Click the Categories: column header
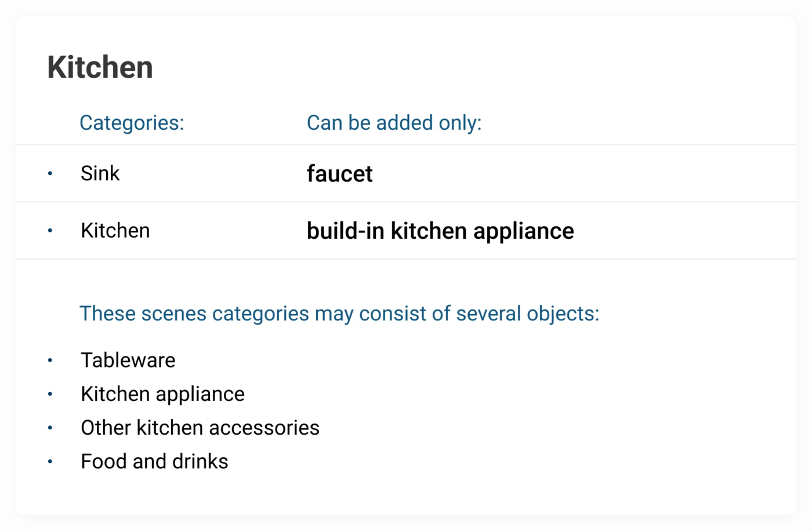Viewport: 812px width, 532px height. [132, 123]
